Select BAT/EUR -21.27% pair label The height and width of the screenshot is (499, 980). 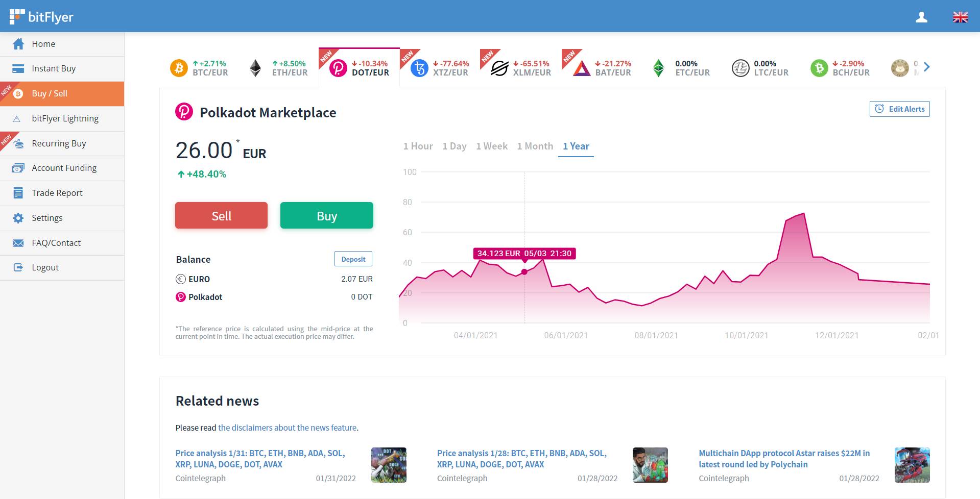coord(613,68)
